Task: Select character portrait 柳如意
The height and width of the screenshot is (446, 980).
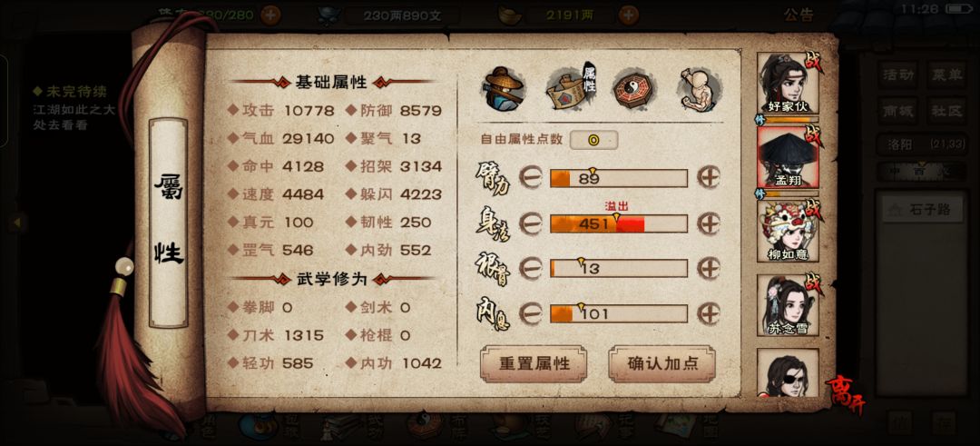Action: coord(788,232)
